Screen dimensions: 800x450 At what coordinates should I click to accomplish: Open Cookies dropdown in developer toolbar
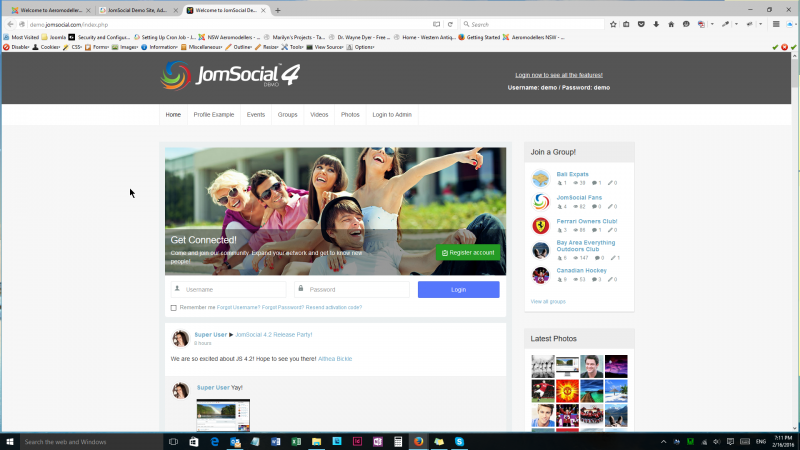pos(46,47)
